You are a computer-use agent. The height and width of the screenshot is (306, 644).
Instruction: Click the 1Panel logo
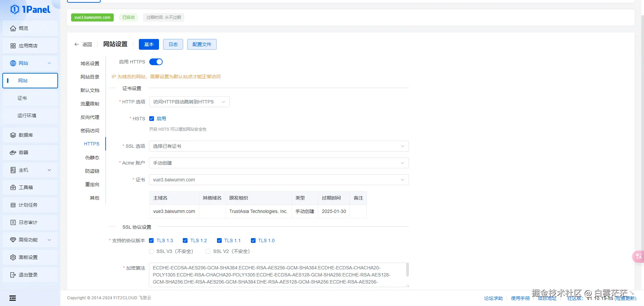[x=30, y=9]
